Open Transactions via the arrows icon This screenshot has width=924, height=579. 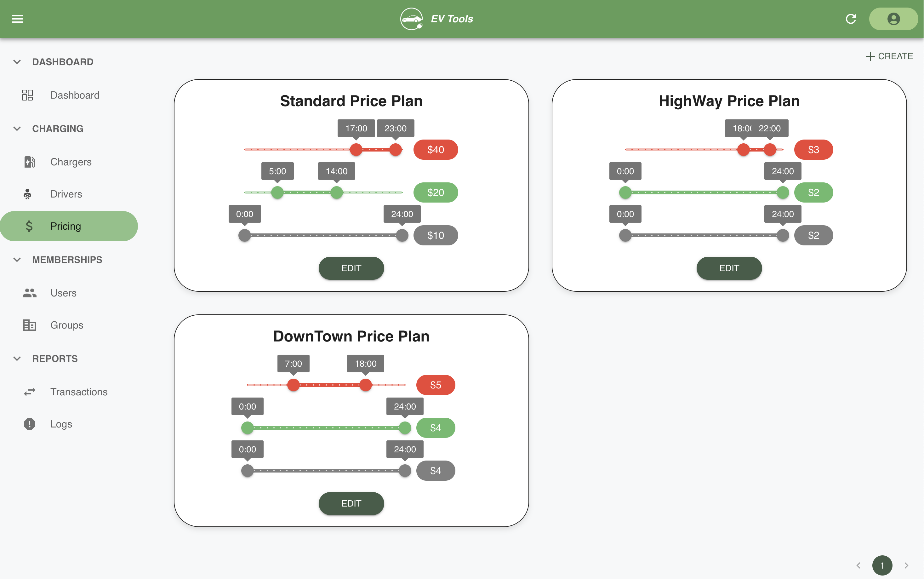click(28, 392)
